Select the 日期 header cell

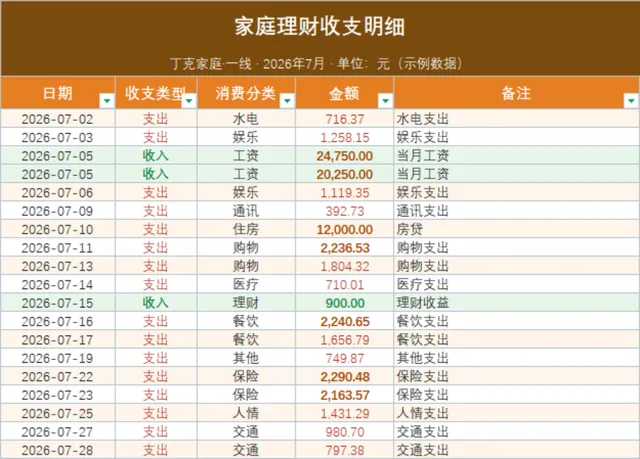click(x=58, y=93)
